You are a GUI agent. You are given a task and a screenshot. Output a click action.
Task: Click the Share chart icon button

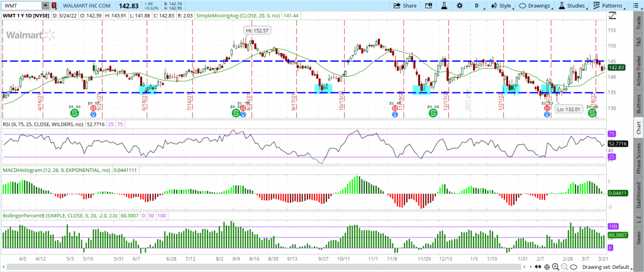click(405, 6)
